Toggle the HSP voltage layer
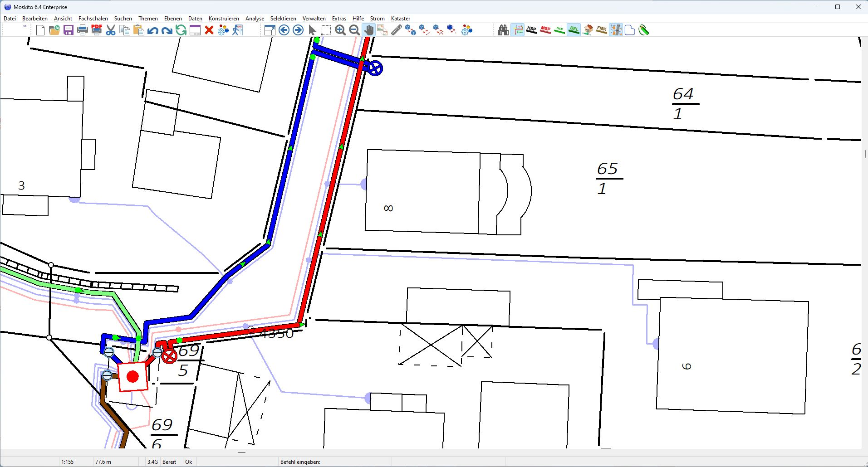Screen dimensions: 868x467 click(x=531, y=30)
